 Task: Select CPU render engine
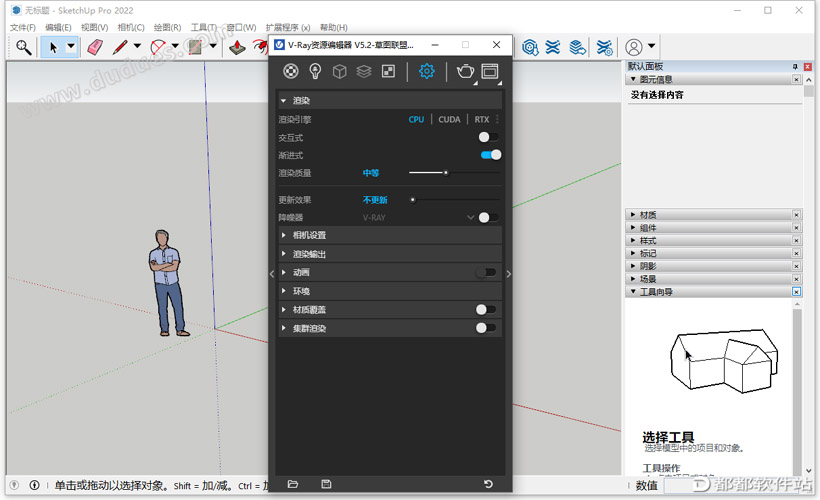(x=416, y=120)
